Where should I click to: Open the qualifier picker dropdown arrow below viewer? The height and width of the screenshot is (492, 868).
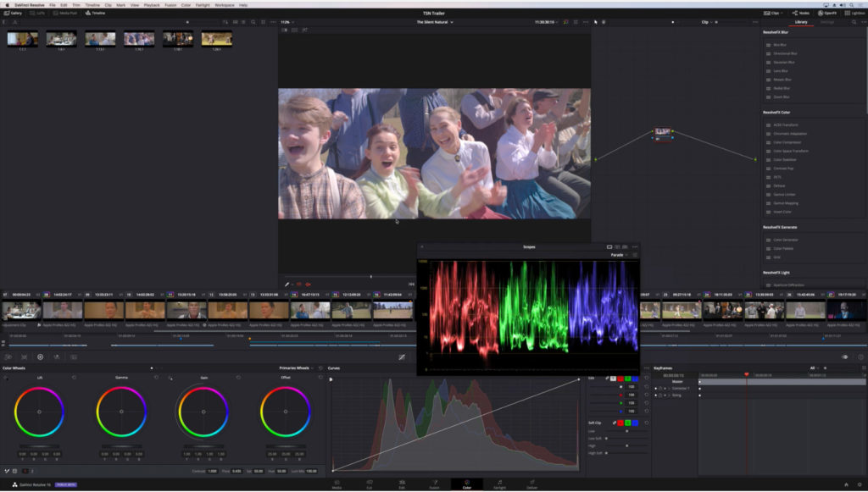point(292,285)
